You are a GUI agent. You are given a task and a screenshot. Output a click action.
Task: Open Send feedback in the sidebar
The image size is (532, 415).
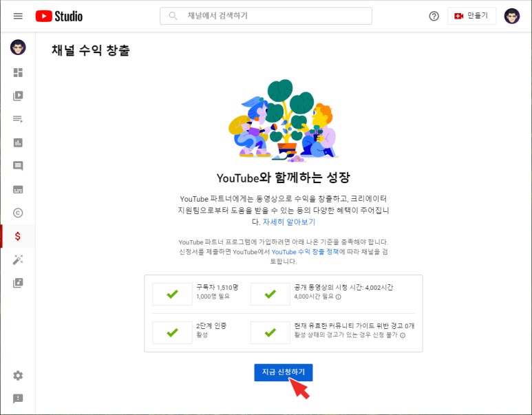[x=18, y=398]
